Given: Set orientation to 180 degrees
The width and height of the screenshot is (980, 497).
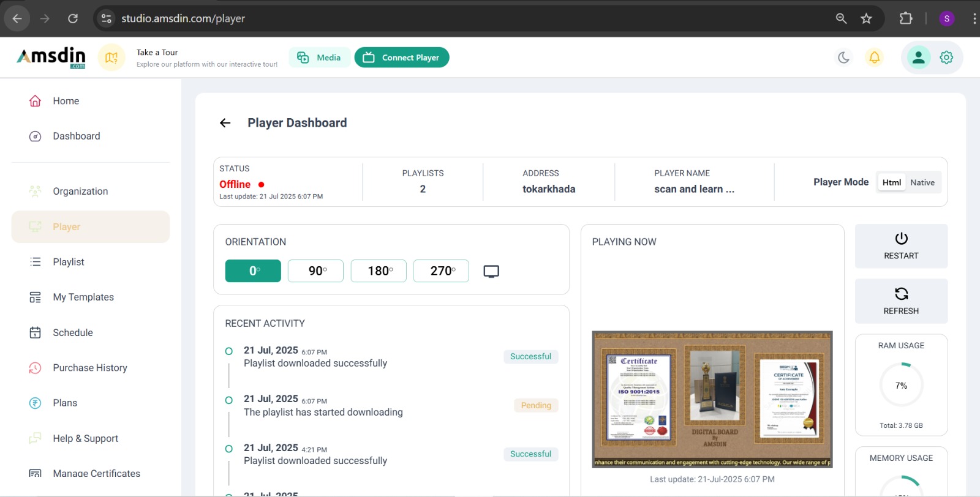Looking at the screenshot, I should 379,271.
